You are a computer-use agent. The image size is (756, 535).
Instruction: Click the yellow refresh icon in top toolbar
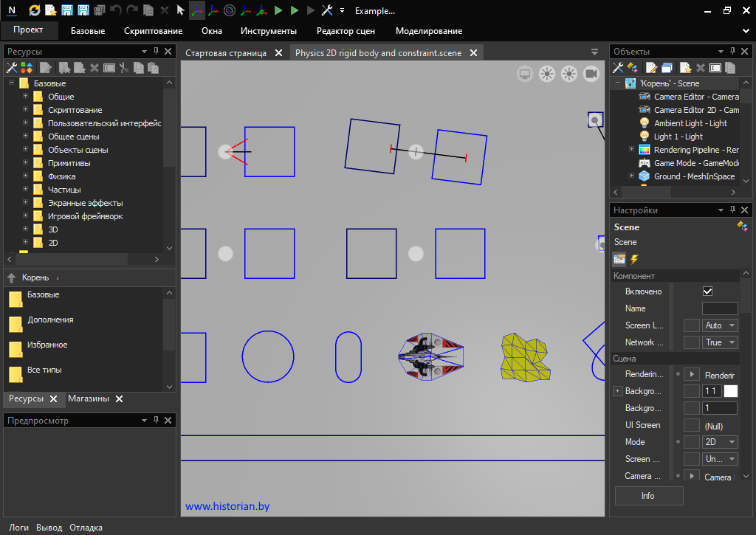pos(35,11)
